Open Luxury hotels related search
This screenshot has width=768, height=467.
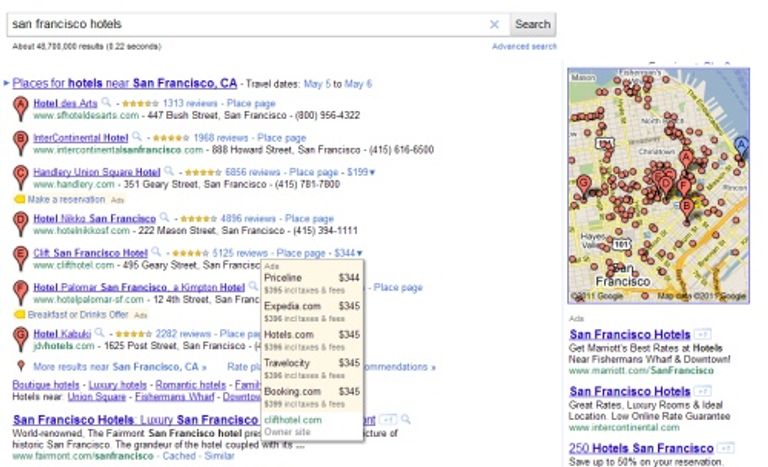[118, 385]
